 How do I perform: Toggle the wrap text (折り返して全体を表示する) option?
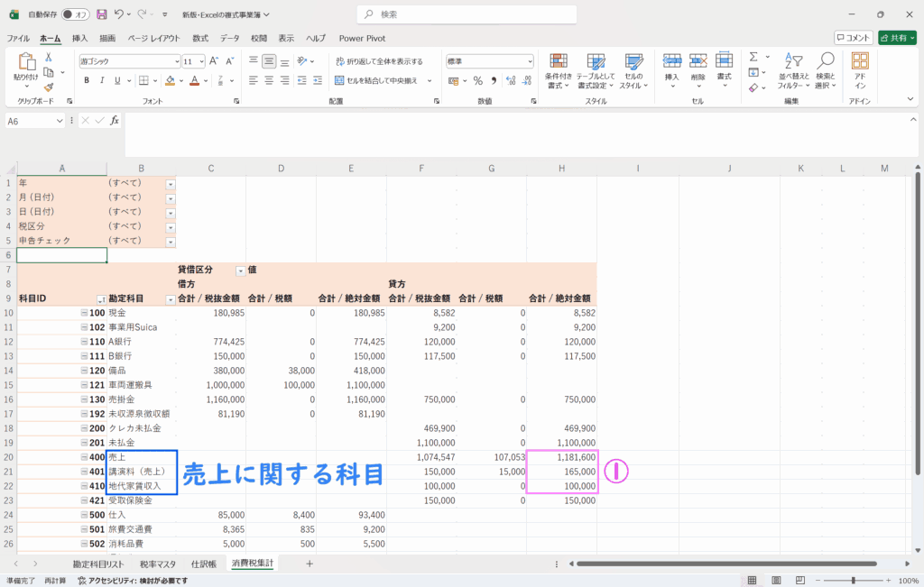coord(378,61)
